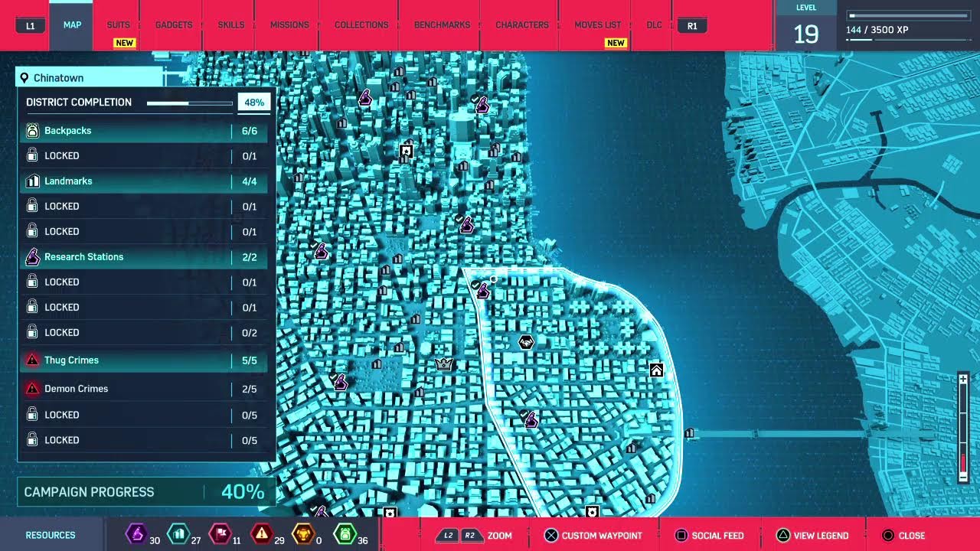Image resolution: width=980 pixels, height=551 pixels.
Task: Switch to the Collections tab
Action: click(x=361, y=25)
